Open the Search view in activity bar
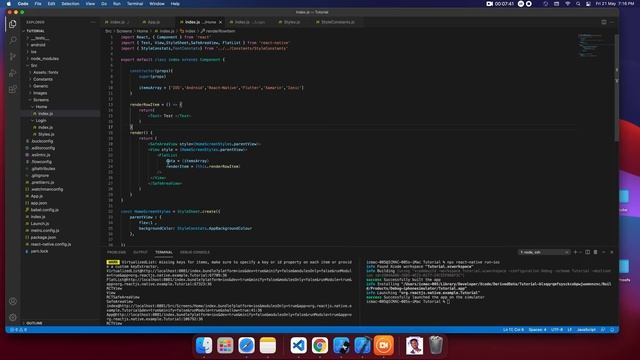The image size is (640, 360). pos(13,40)
